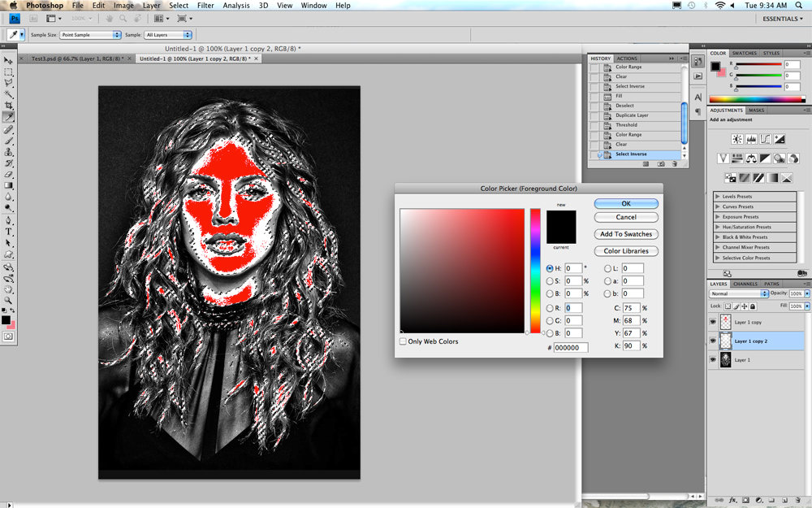Select the R red radio button
The height and width of the screenshot is (508, 812).
tap(550, 308)
